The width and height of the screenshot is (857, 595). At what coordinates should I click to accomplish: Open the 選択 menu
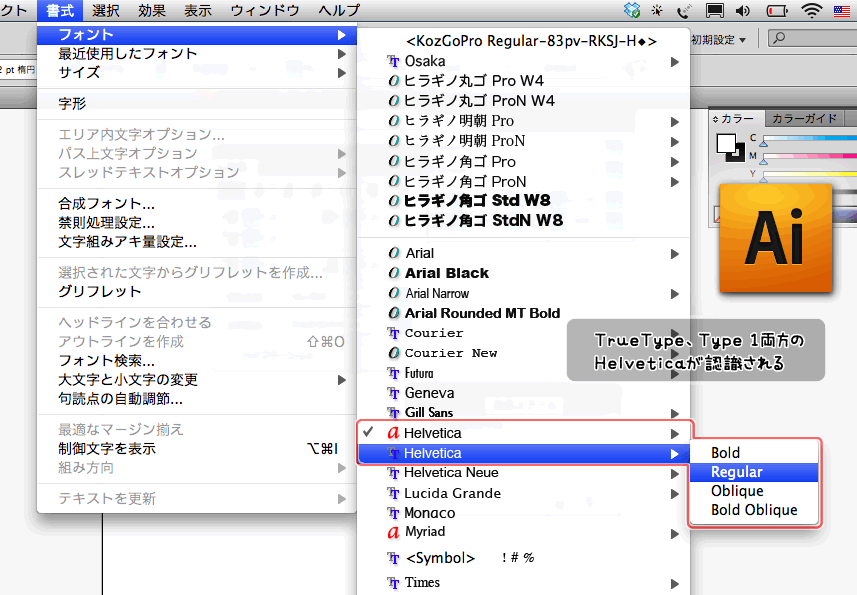pos(105,10)
